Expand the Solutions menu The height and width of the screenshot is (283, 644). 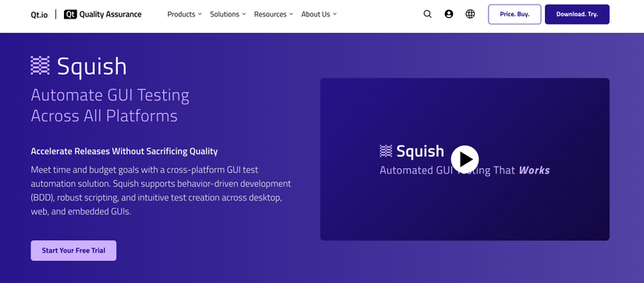point(228,14)
